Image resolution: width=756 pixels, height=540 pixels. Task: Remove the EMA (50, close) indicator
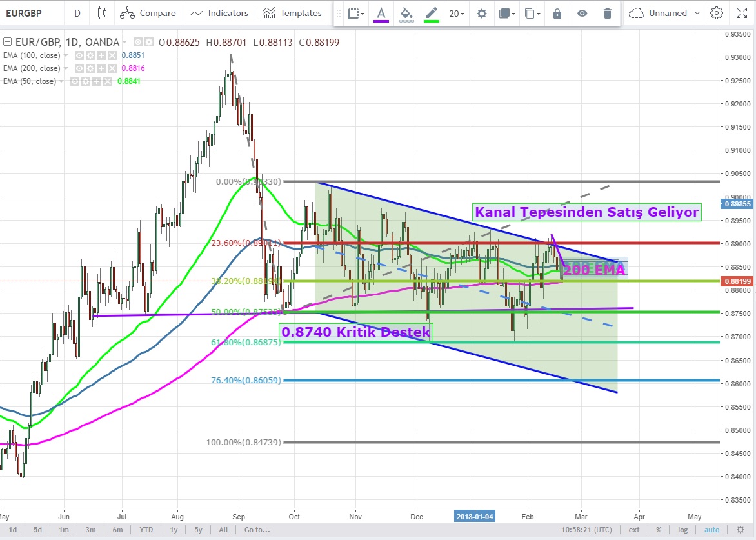click(108, 81)
